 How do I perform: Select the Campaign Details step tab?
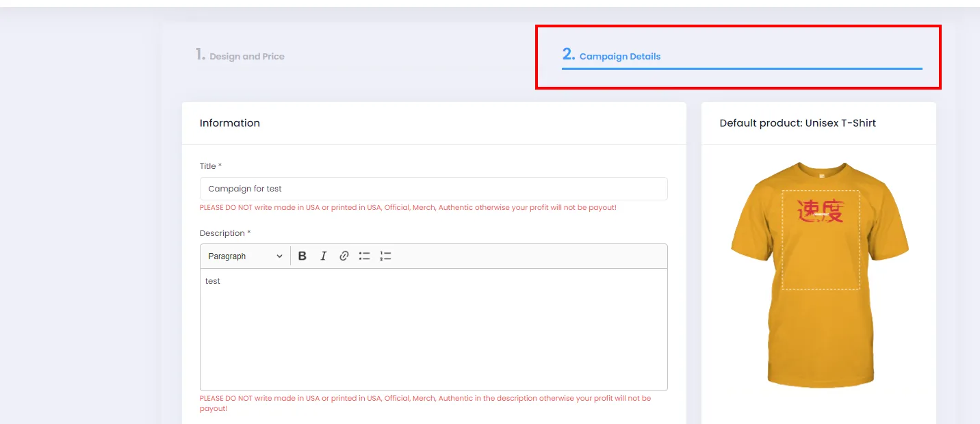pyautogui.click(x=742, y=56)
